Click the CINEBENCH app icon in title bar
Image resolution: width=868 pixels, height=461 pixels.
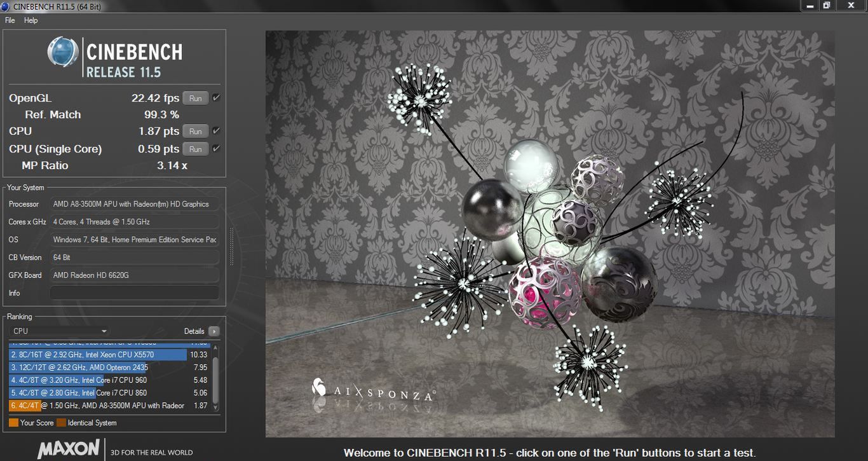pos(6,6)
